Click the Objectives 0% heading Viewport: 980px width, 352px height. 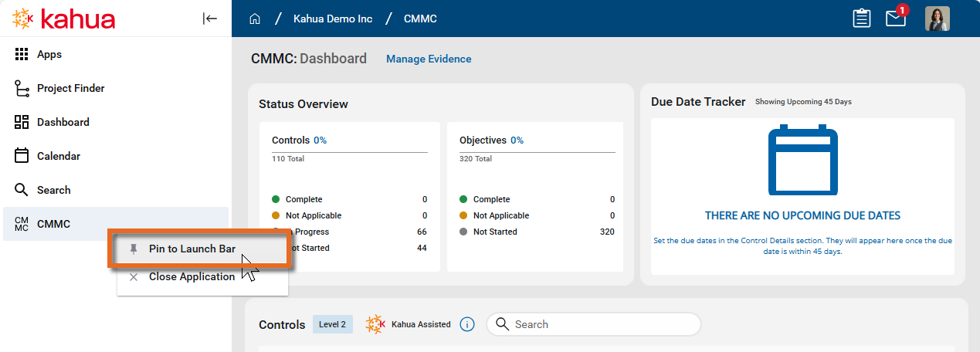point(491,140)
